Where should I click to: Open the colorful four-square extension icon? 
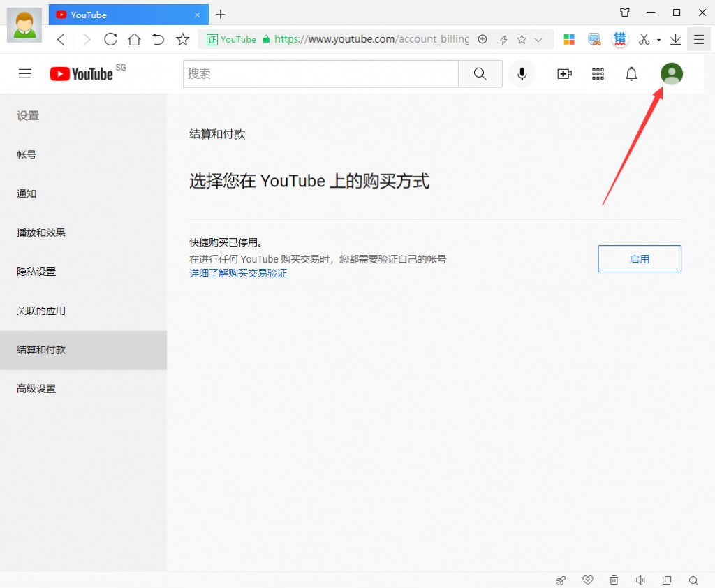[569, 39]
